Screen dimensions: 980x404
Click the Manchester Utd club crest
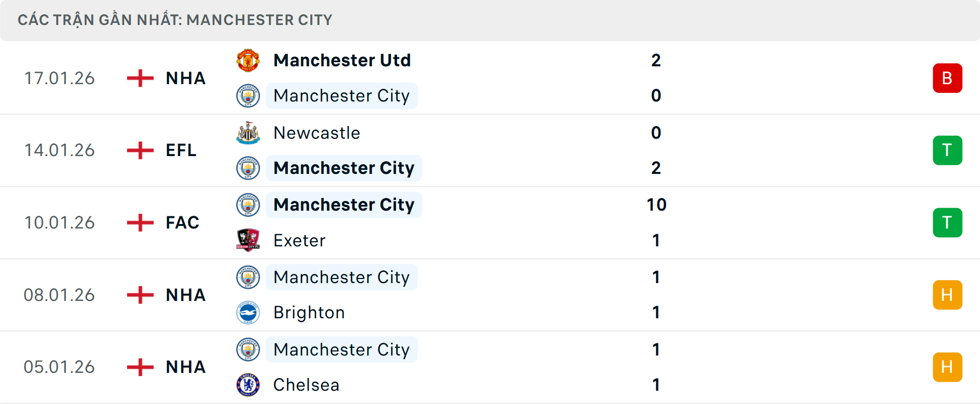tap(248, 60)
